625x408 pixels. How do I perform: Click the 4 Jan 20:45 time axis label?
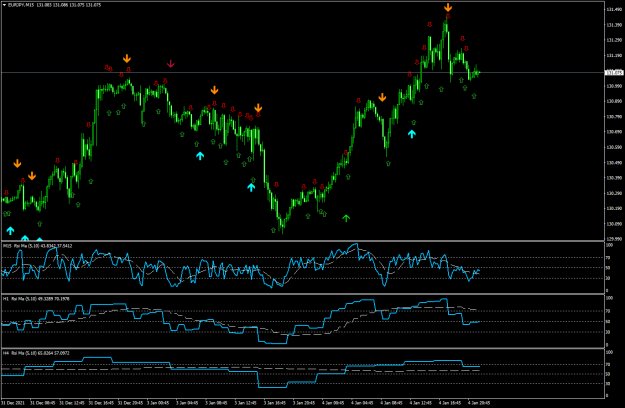coord(479,403)
